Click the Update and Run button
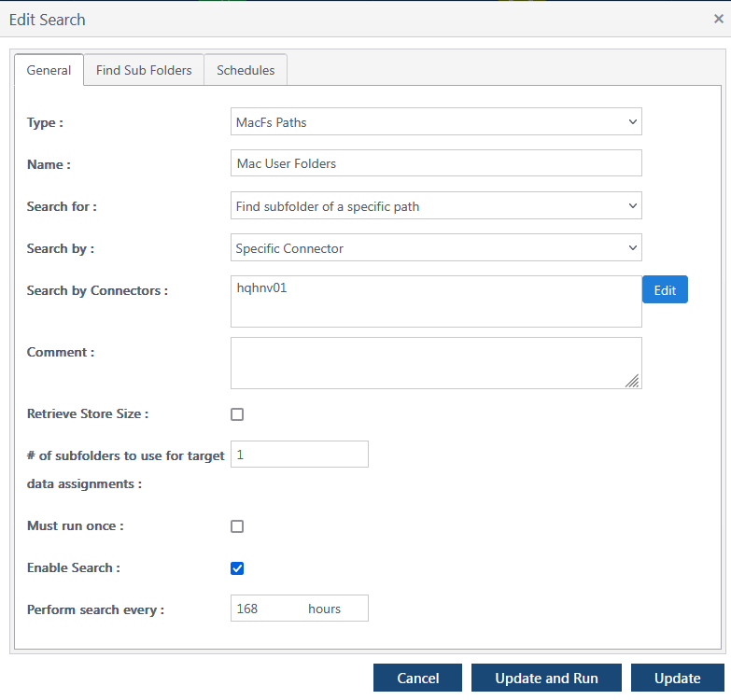 (546, 679)
